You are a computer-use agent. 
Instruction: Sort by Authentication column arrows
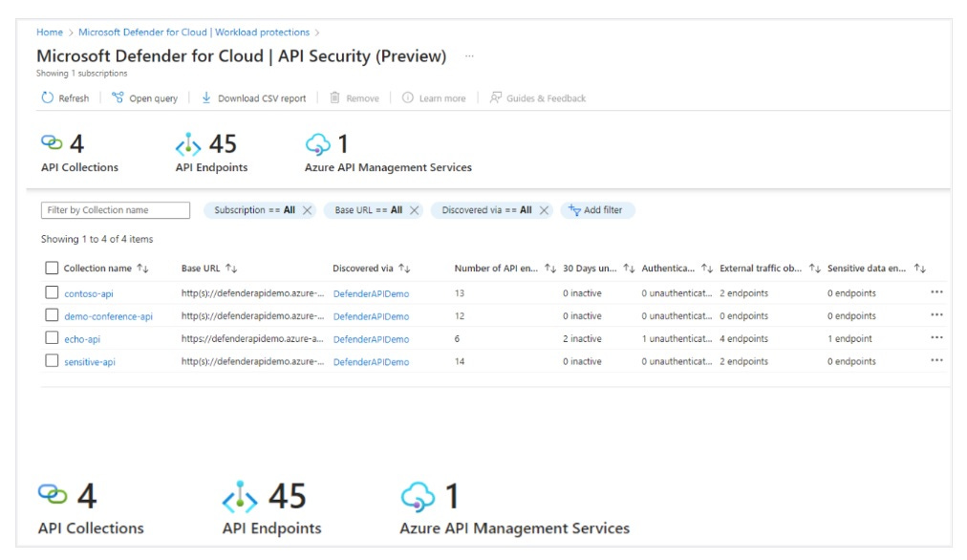707,269
